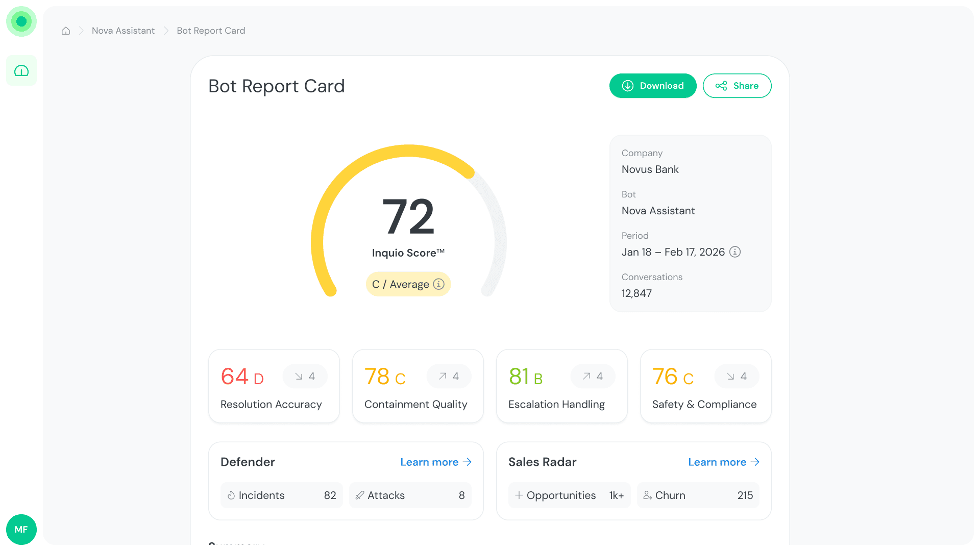Image resolution: width=980 pixels, height=551 pixels.
Task: Go to Nova Assistant breadcrumb
Action: pyautogui.click(x=123, y=31)
